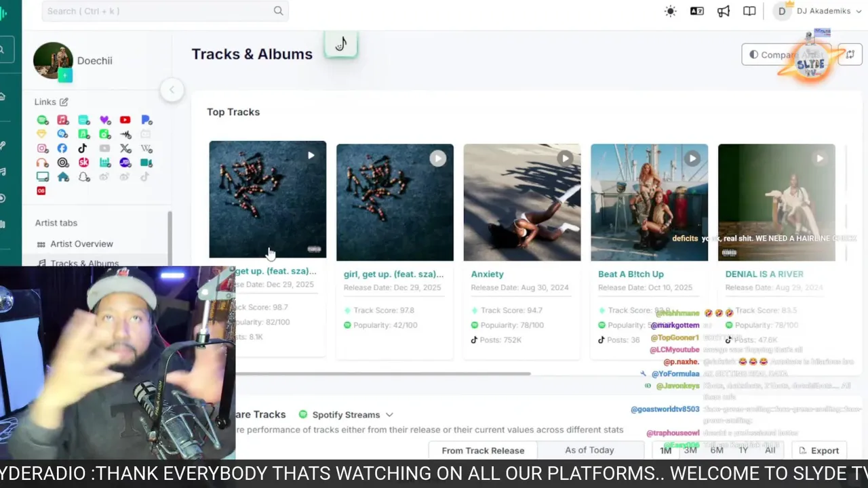Click the sync icon button near Compare Artist

[x=850, y=55]
